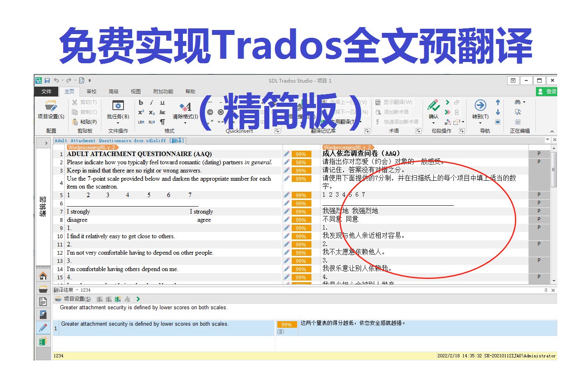Click 显示翻译(W) button
This screenshot has width=588, height=368.
click(x=394, y=102)
